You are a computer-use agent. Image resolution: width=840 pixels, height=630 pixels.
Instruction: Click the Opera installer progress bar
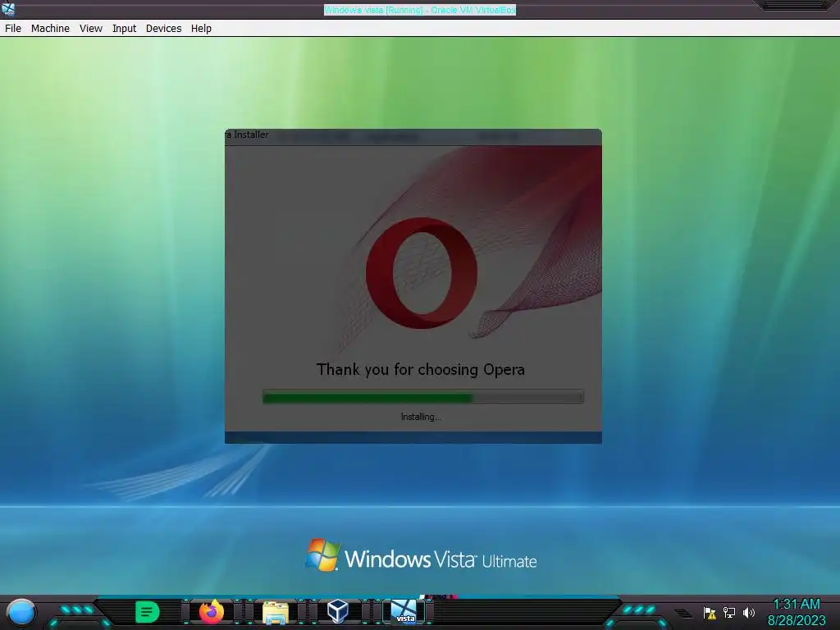tap(422, 397)
